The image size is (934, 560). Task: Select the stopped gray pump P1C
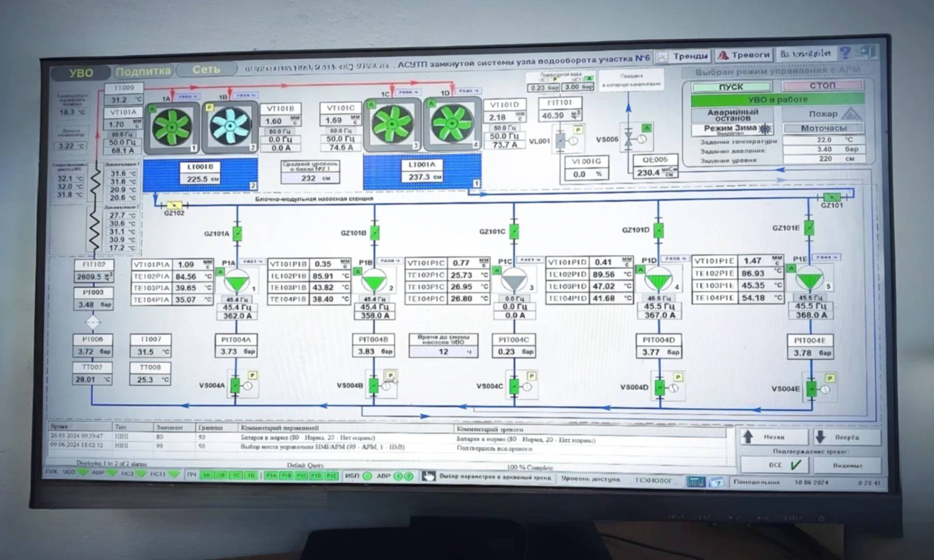(x=514, y=281)
